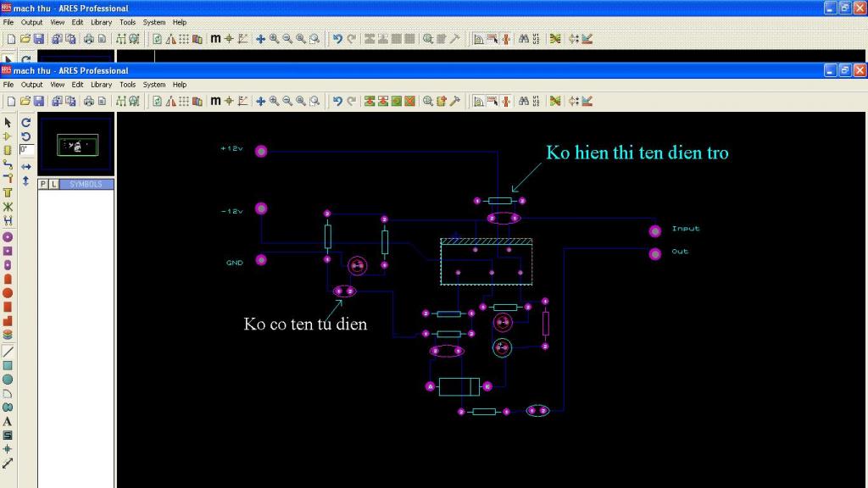
Task: Select the 2D graphics line tool
Action: (8, 352)
